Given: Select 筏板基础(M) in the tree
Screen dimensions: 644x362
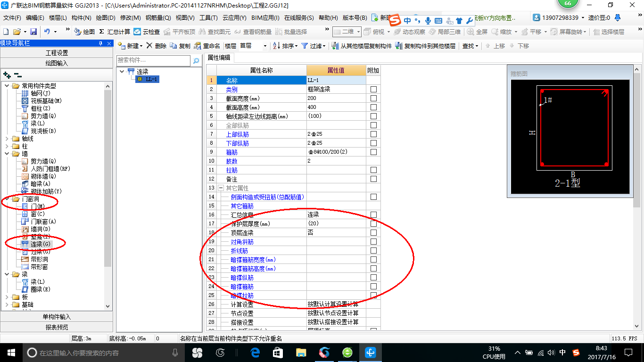Looking at the screenshot, I should (x=46, y=101).
